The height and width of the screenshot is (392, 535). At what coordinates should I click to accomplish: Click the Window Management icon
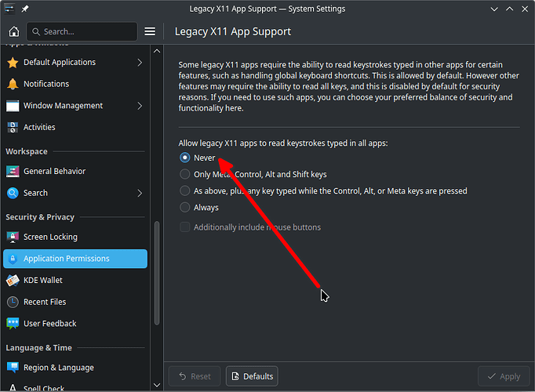(x=13, y=106)
